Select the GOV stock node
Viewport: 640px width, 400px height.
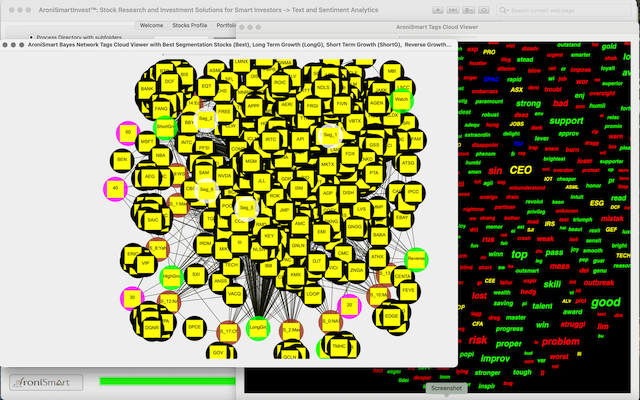218,353
